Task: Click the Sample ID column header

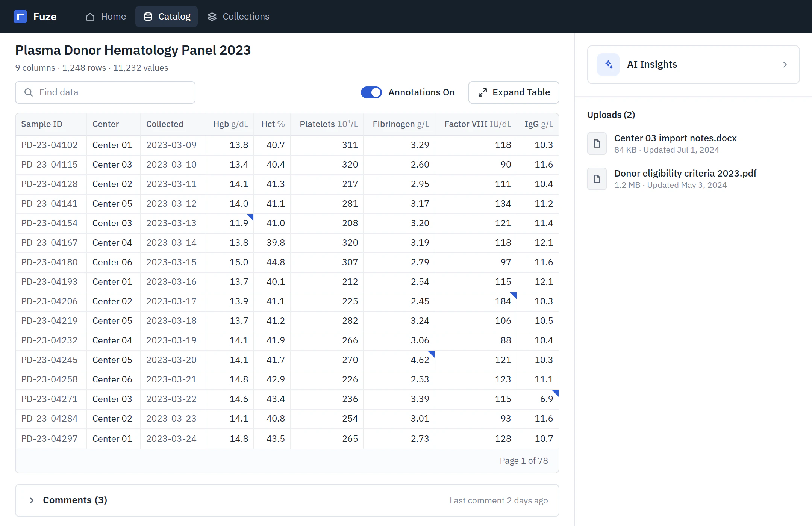Action: (51, 124)
